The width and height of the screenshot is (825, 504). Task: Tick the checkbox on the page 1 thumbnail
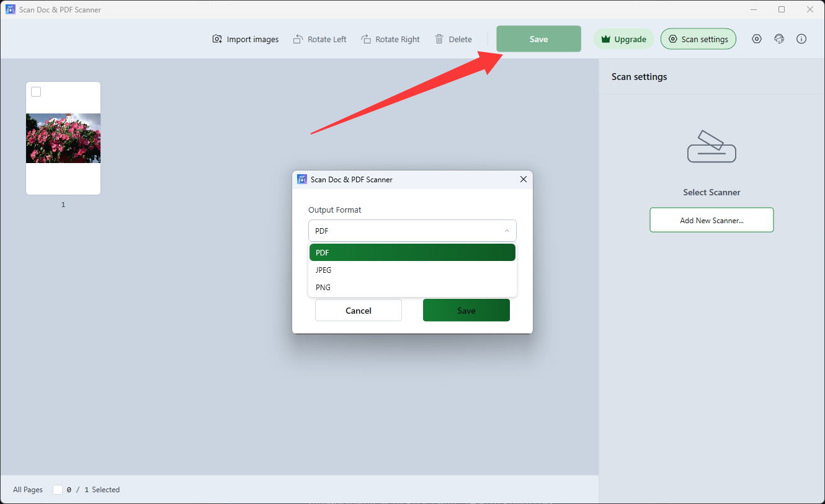click(x=36, y=92)
